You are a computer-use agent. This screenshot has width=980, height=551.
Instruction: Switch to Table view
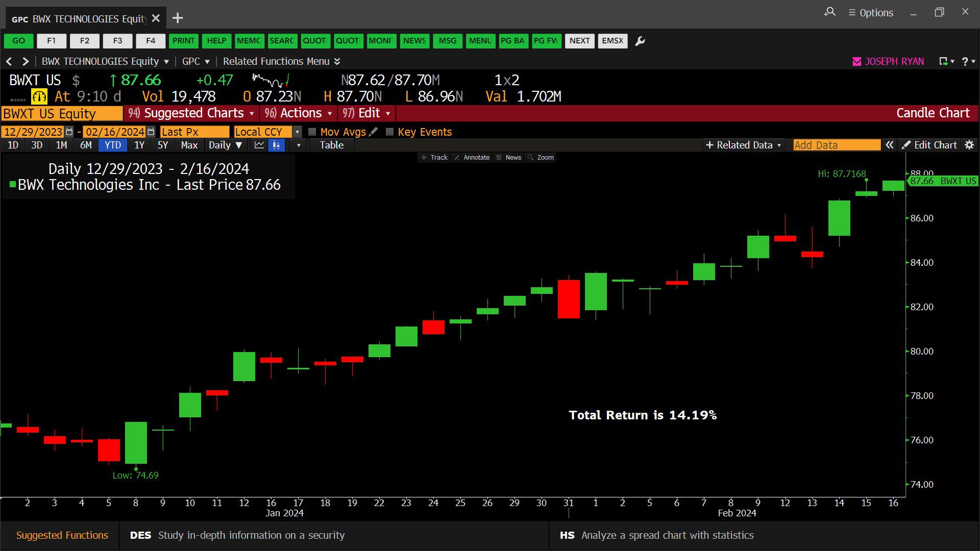pos(332,145)
